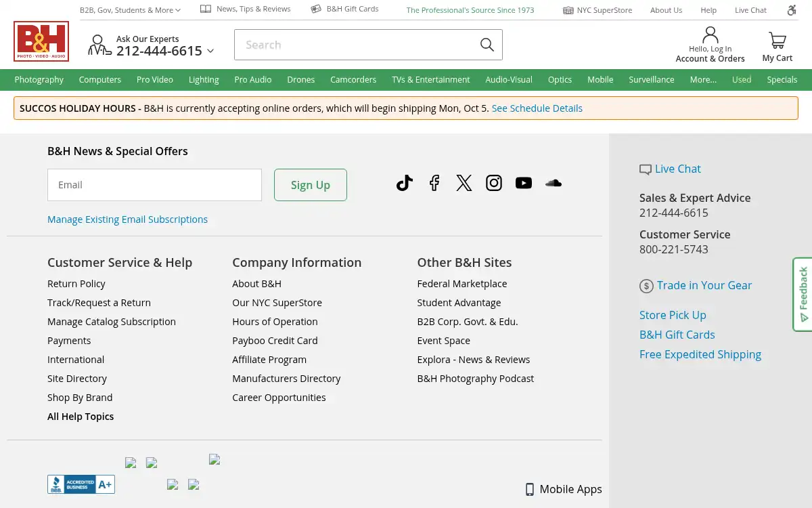The width and height of the screenshot is (812, 508).
Task: Open the accessibility icon in top bar
Action: tap(792, 10)
